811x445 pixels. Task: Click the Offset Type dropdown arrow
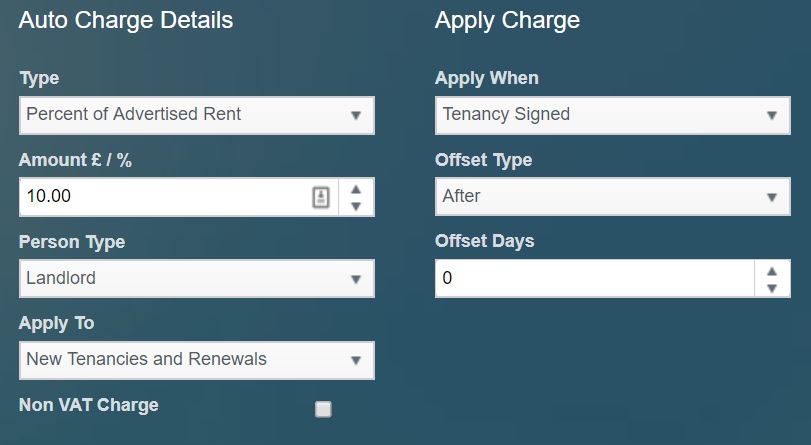(771, 198)
